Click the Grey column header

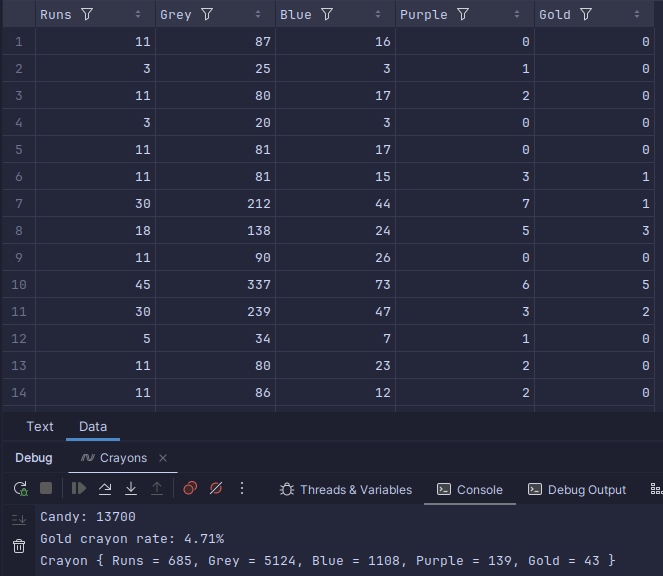216,15
